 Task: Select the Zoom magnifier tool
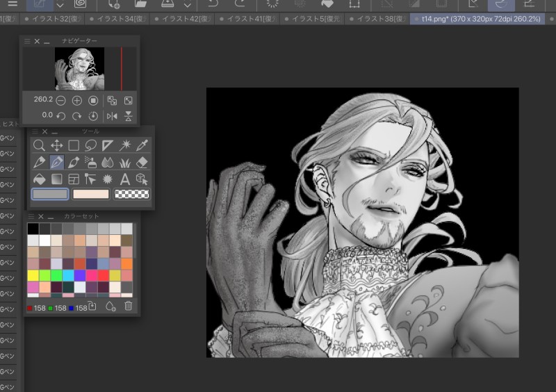[x=40, y=145]
